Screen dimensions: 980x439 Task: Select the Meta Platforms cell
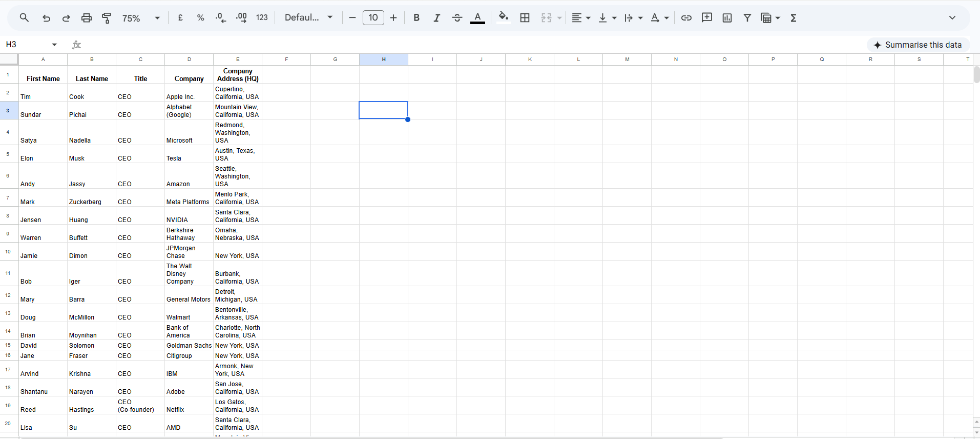[189, 197]
